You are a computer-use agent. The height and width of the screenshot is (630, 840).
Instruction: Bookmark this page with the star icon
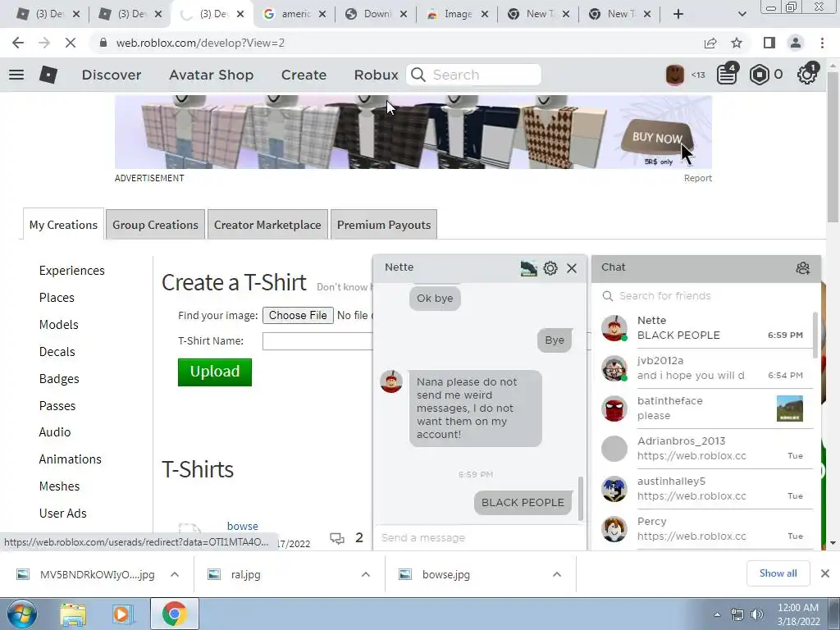737,43
